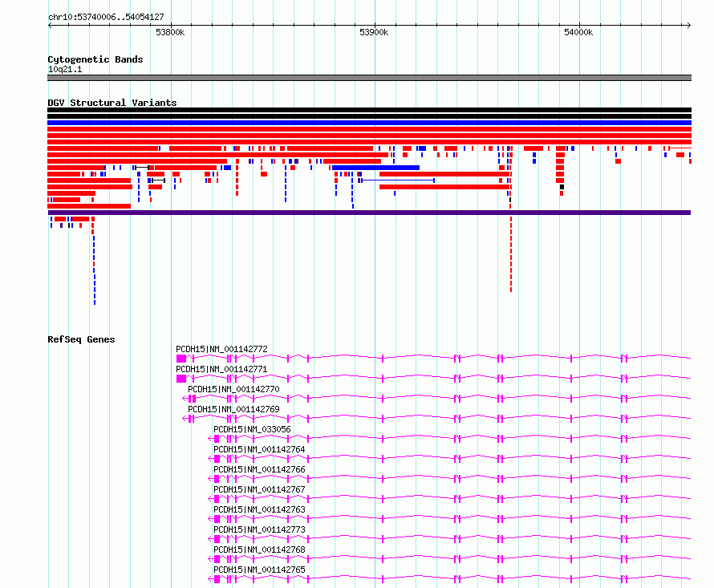Screen dimensions: 714x588
Task: Select the 10q21.1 band label
Action: pyautogui.click(x=65, y=69)
